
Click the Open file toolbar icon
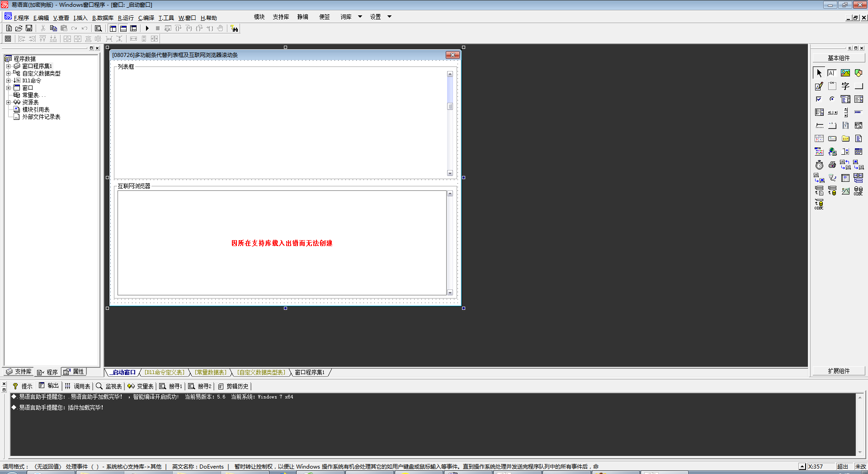pos(19,28)
